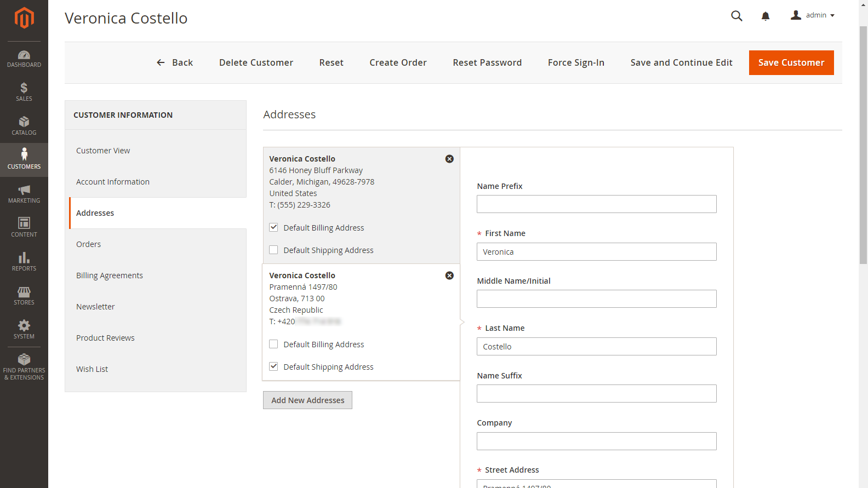
Task: Remove the Ostrava address
Action: click(449, 275)
